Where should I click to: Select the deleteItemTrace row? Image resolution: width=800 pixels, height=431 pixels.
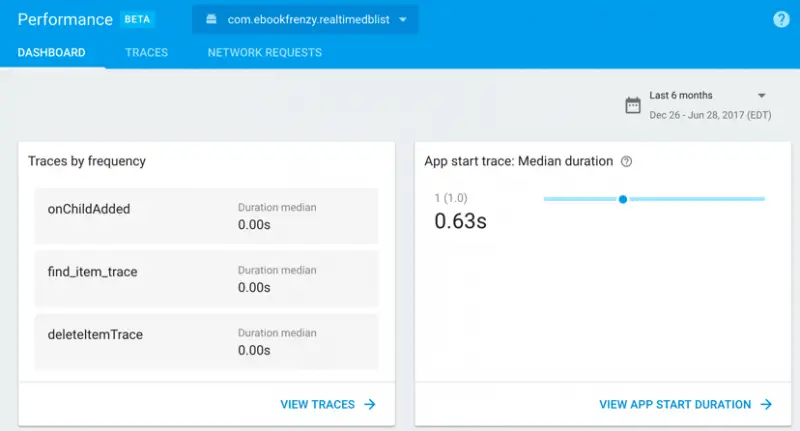pyautogui.click(x=206, y=342)
